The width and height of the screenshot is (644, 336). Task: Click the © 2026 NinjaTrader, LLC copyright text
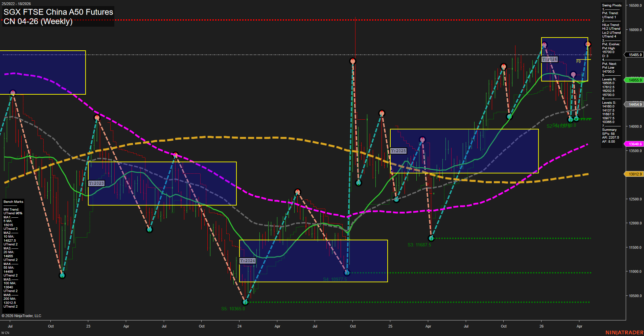tap(22, 316)
